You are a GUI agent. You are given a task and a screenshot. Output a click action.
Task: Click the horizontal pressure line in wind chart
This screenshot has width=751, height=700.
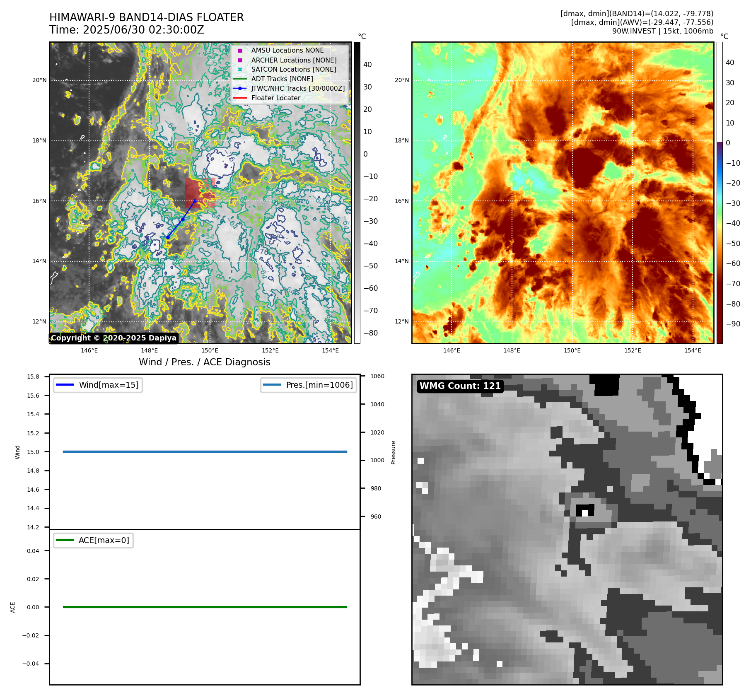[205, 451]
